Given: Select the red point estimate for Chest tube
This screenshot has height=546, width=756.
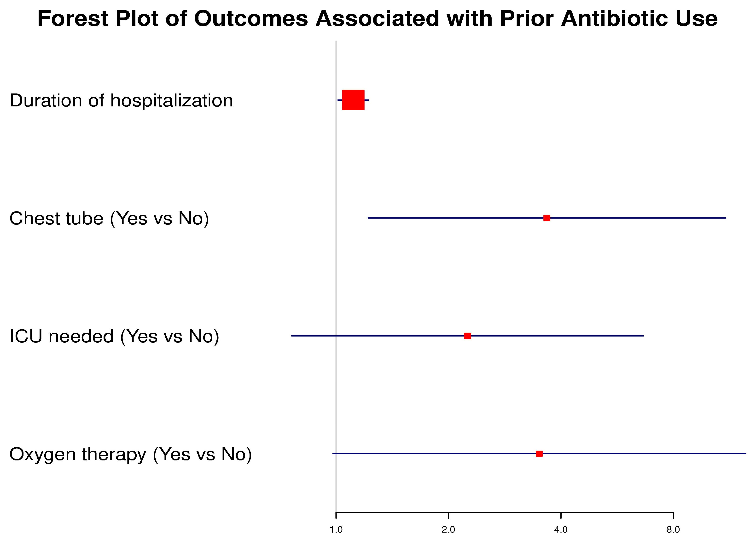Looking at the screenshot, I should coord(547,218).
